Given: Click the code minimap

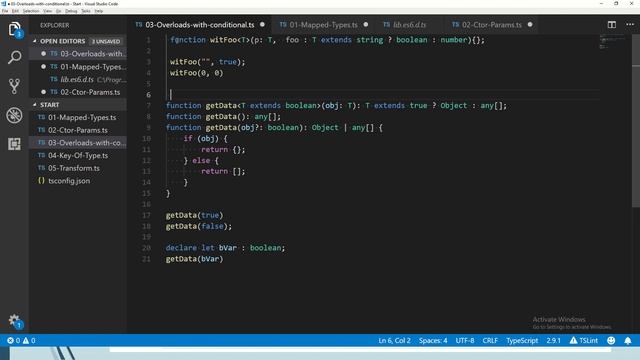Looking at the screenshot, I should (612, 42).
